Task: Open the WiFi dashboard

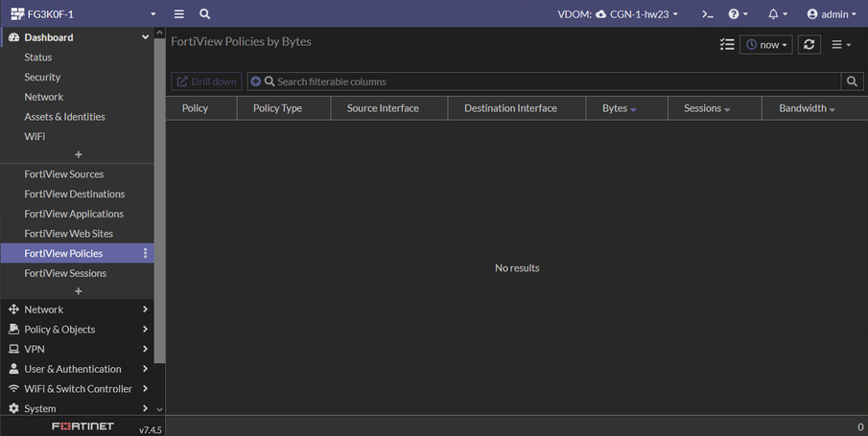Action: pos(35,136)
